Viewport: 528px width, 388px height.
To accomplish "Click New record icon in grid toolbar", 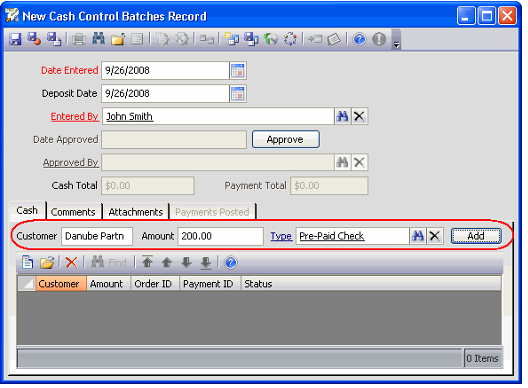I will [x=27, y=262].
